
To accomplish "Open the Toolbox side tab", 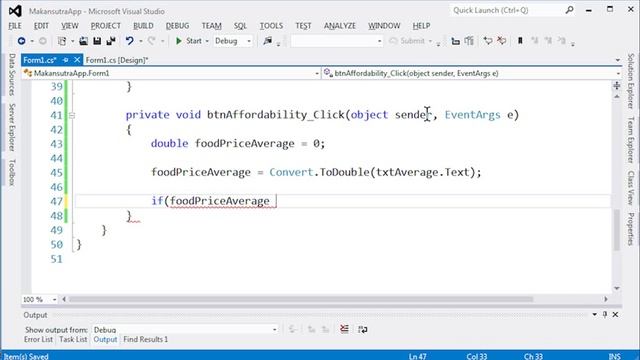I will point(12,172).
